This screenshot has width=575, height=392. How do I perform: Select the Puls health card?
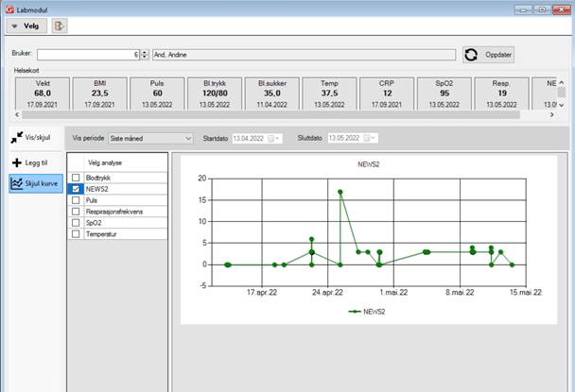pos(157,94)
